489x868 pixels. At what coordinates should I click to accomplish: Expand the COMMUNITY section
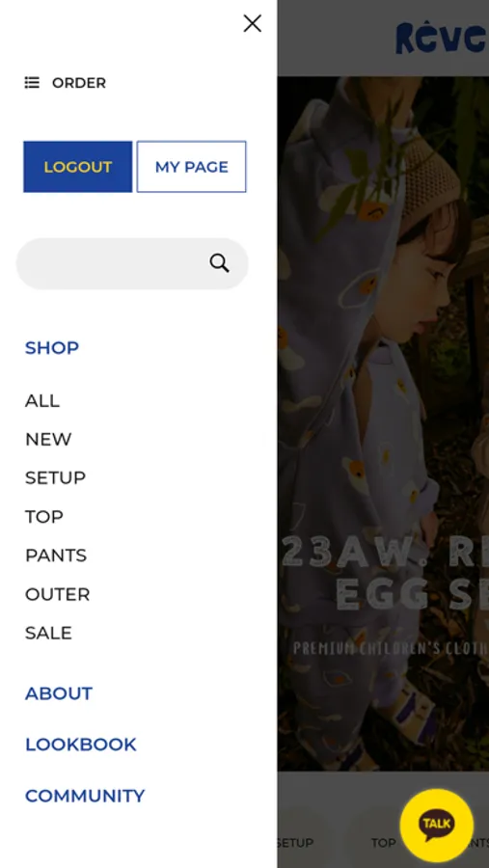pyautogui.click(x=85, y=796)
